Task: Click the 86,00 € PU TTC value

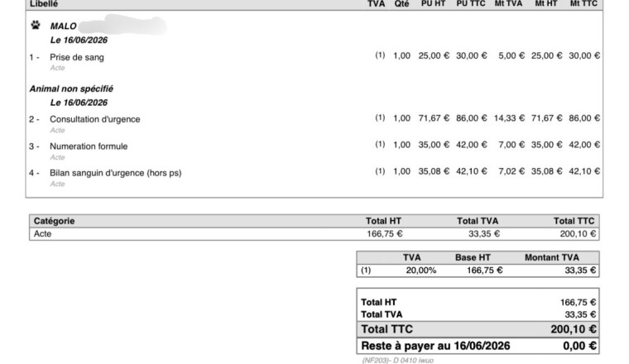Action: [472, 118]
